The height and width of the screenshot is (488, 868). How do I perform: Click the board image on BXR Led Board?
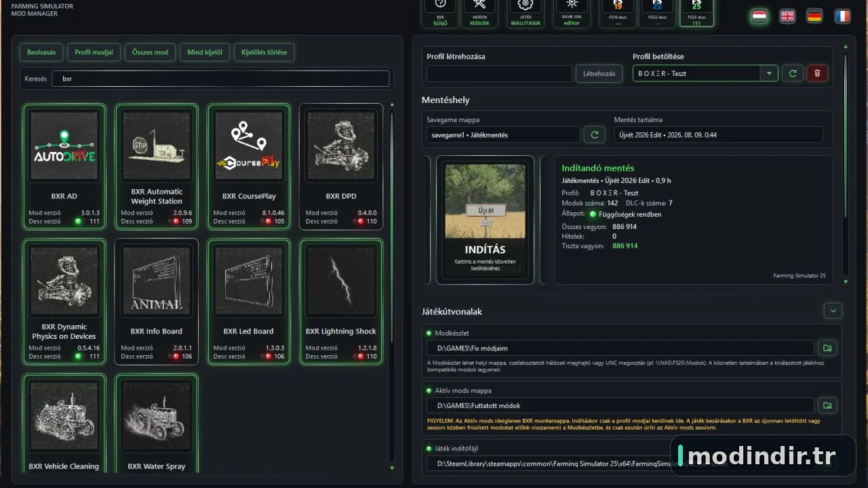[249, 281]
